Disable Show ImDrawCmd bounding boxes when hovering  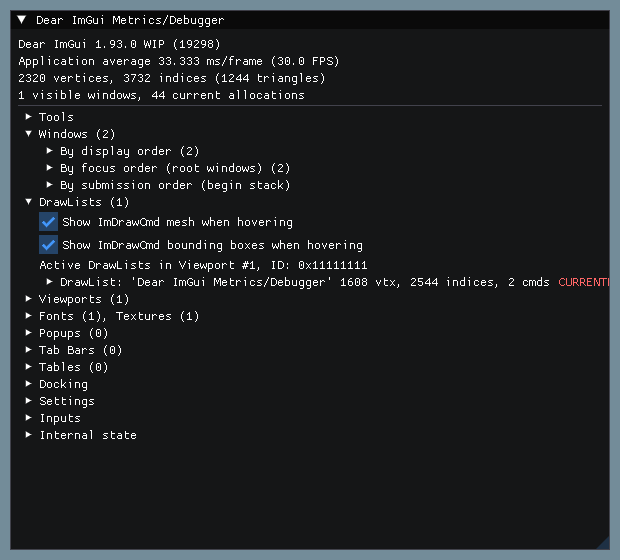pos(48,245)
